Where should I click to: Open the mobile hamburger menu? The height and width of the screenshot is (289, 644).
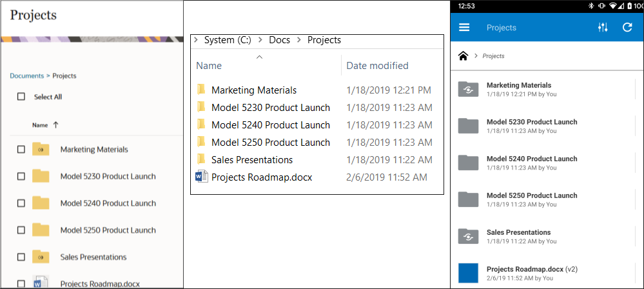coord(464,28)
